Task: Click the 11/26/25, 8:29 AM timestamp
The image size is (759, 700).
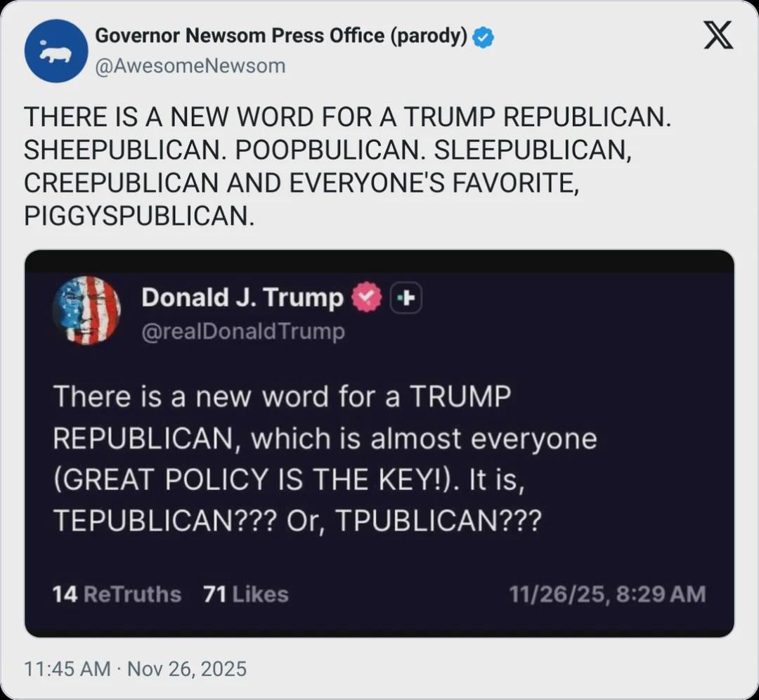Action: (606, 595)
